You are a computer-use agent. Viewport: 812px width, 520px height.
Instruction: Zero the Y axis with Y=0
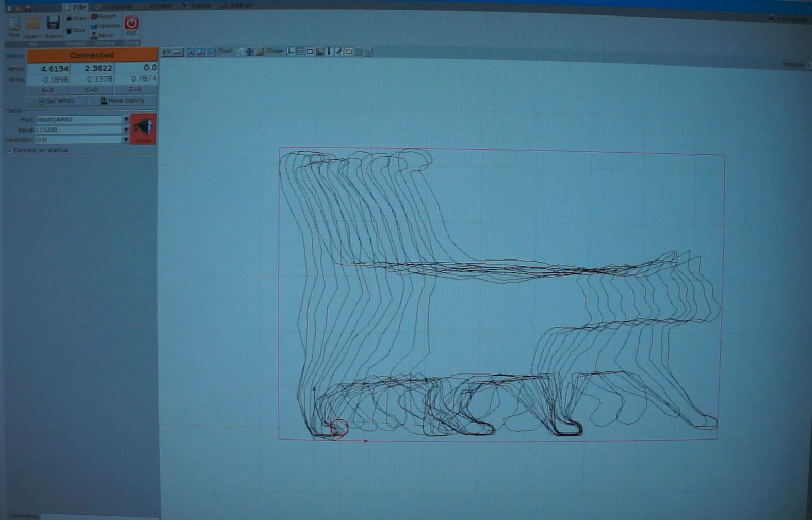[x=91, y=90]
